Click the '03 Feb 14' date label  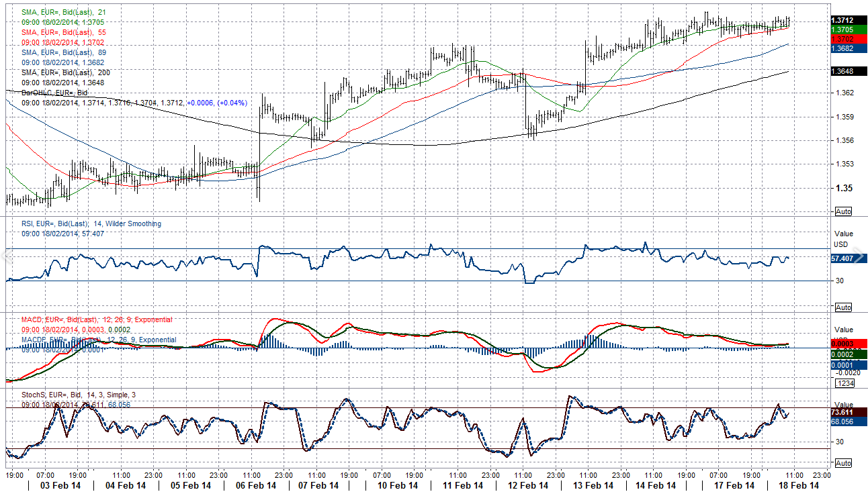(x=61, y=485)
